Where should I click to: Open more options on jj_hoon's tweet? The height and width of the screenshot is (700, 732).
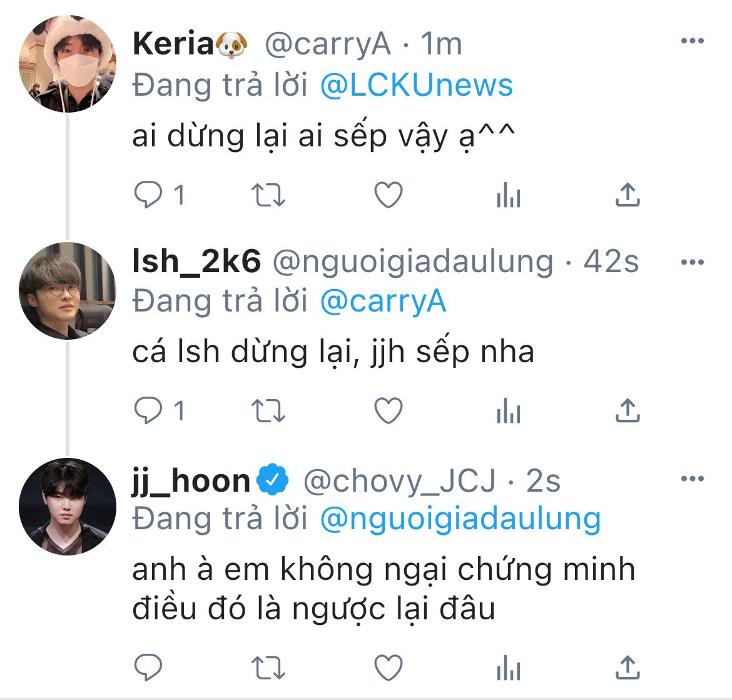pos(692,480)
